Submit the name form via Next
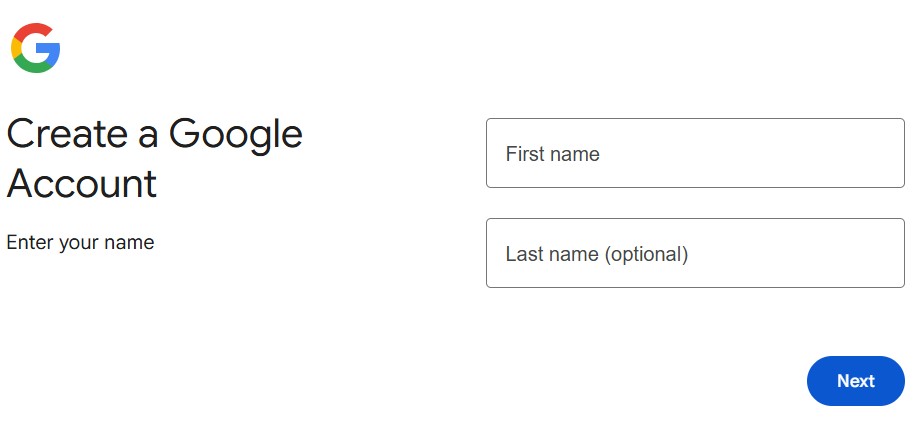920x447 pixels. (855, 381)
